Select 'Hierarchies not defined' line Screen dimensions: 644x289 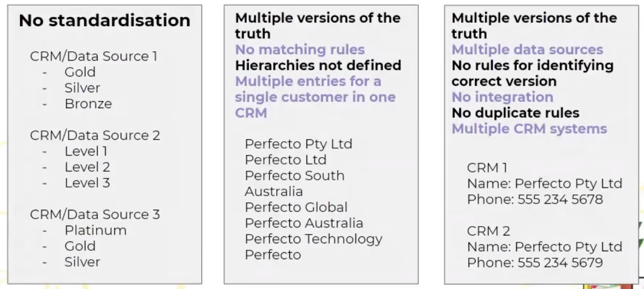click(318, 65)
